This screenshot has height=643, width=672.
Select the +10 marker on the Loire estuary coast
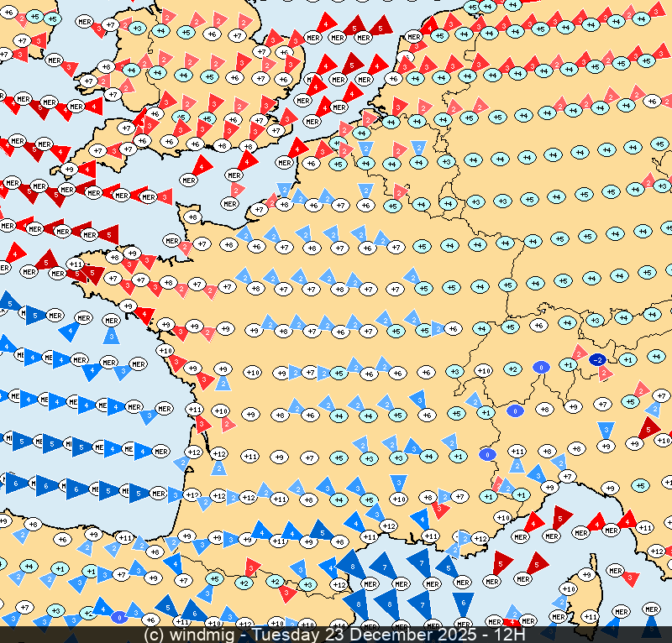pyautogui.click(x=165, y=350)
